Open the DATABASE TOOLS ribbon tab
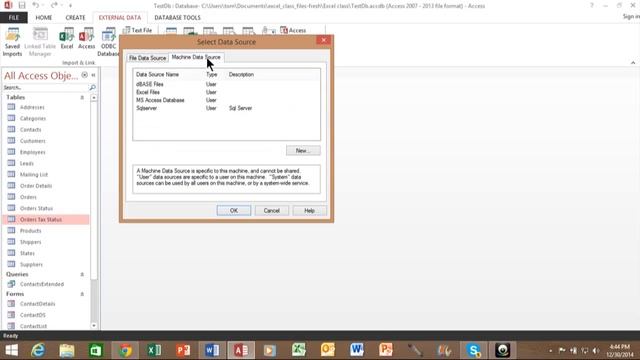 [177, 18]
